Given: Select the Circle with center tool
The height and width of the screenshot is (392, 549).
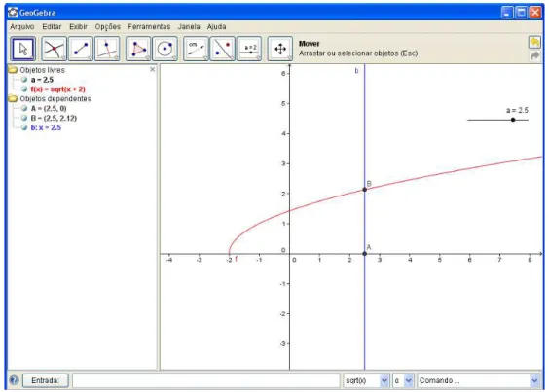Looking at the screenshot, I should [x=165, y=49].
